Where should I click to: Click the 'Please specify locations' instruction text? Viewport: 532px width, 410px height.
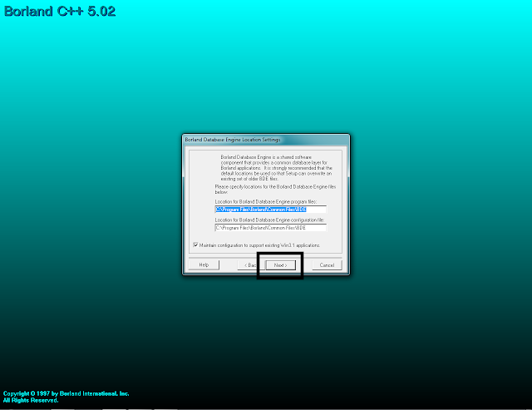point(275,190)
